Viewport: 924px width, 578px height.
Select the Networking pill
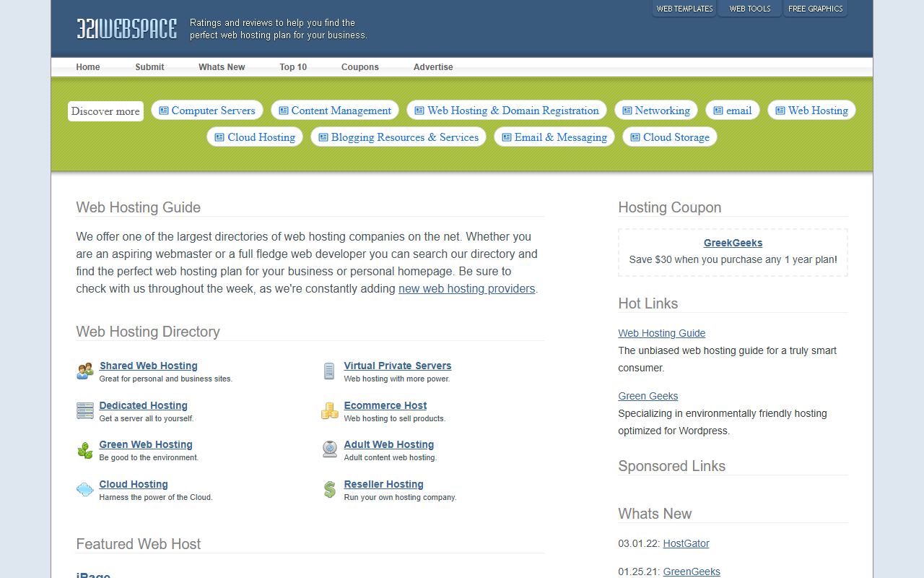[656, 111]
